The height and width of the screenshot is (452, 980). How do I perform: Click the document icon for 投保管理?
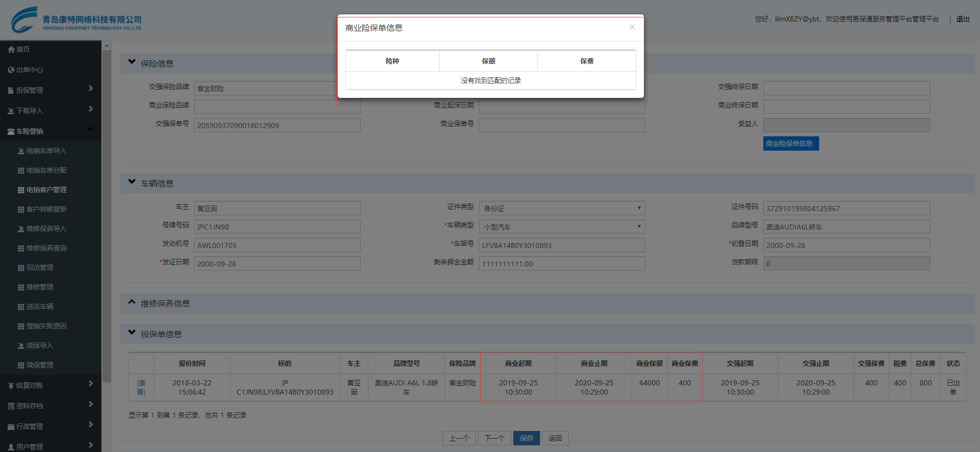11,90
